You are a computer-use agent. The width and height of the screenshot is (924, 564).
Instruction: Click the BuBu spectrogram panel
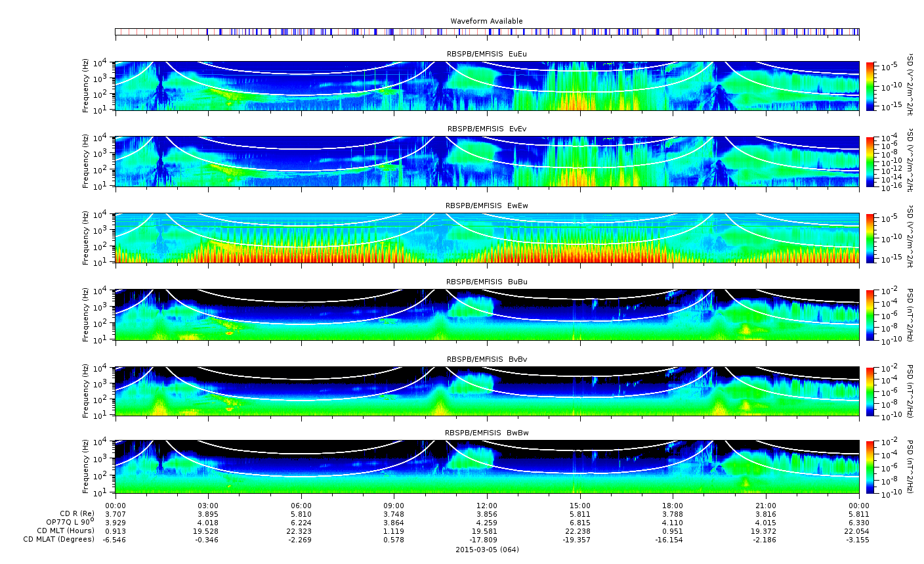click(487, 315)
